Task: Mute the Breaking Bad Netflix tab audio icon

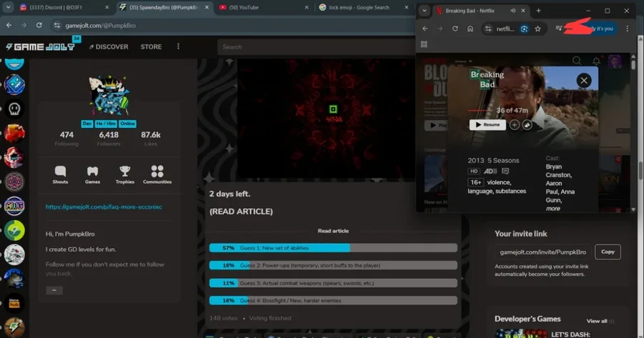Action: (x=513, y=11)
